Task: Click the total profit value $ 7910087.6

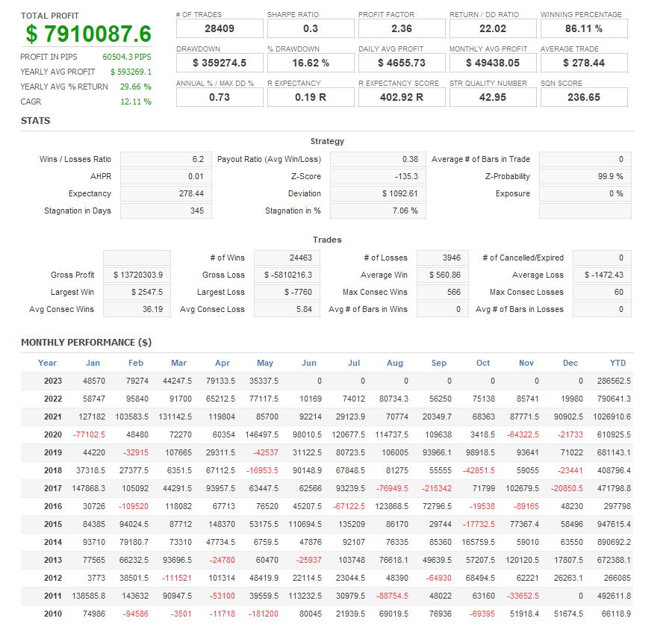Action: (x=88, y=34)
